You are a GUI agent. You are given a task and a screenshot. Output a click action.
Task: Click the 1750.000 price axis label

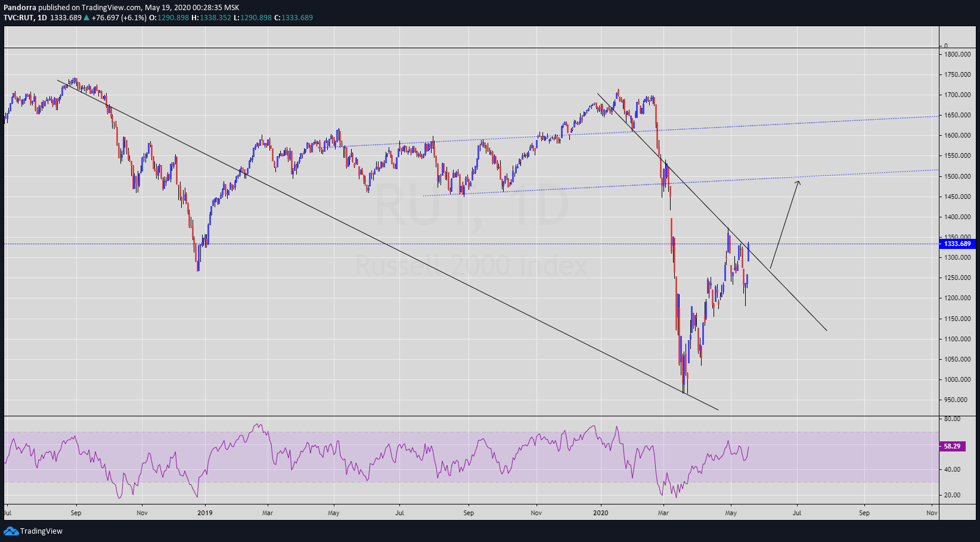[x=957, y=74]
